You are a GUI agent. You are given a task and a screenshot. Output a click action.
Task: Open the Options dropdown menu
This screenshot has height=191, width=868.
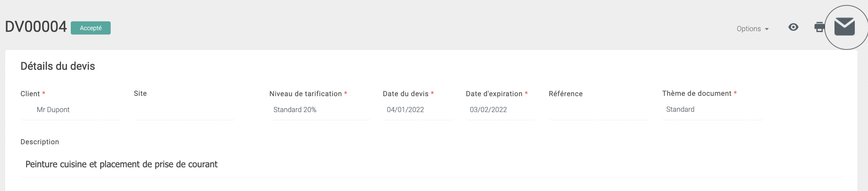click(753, 29)
